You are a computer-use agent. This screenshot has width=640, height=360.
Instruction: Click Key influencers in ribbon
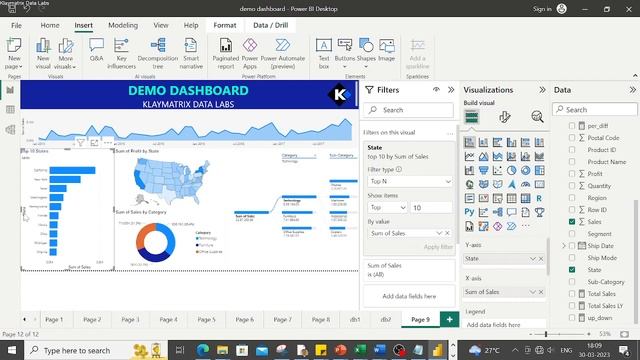tap(121, 53)
